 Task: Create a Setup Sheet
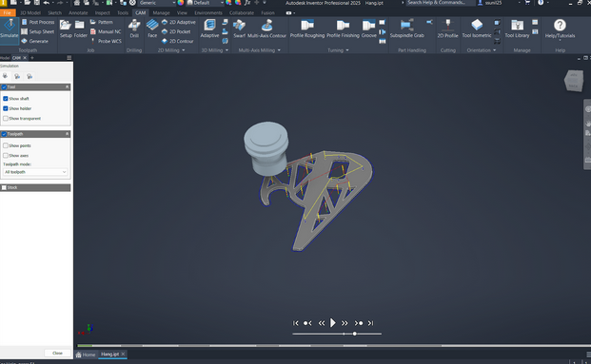38,31
